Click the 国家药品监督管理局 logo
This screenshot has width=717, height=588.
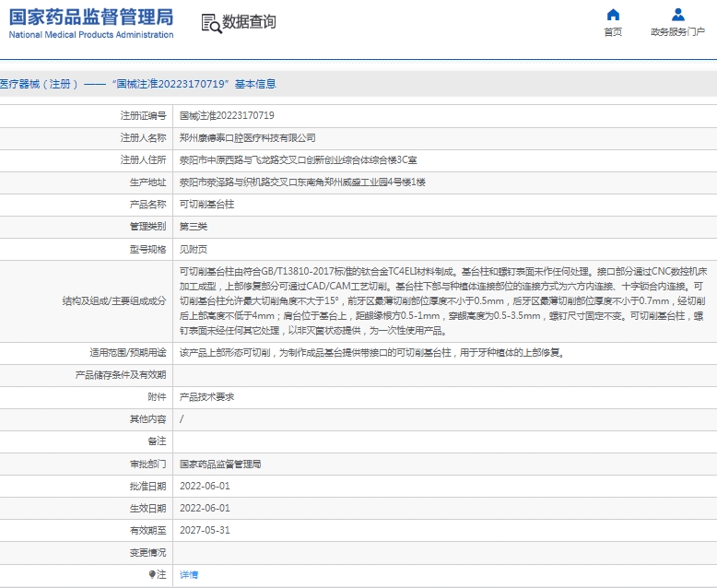coord(91,18)
